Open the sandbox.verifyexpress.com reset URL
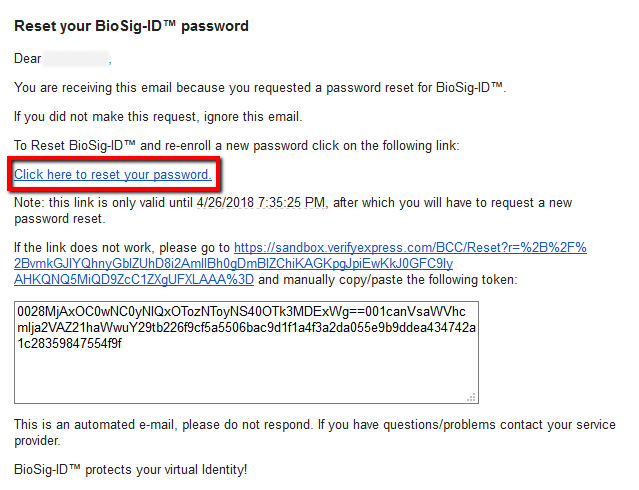This screenshot has height=490, width=639. [x=410, y=247]
